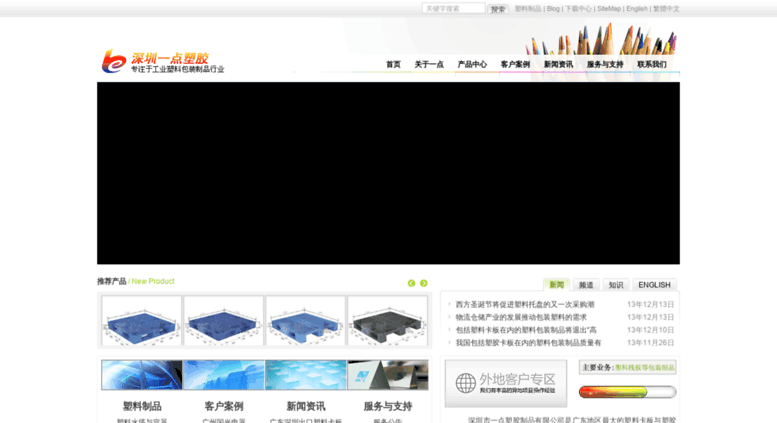Open 服务与支持 section heading below thumbnails

click(x=388, y=406)
